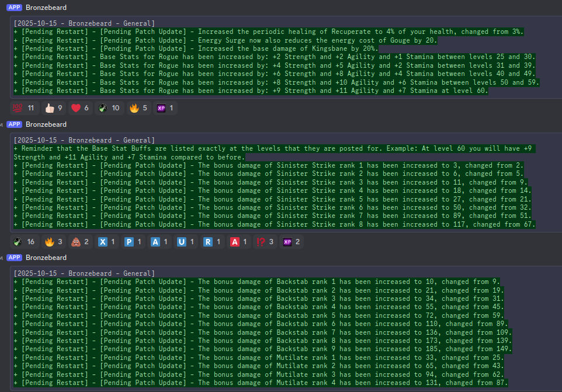Add a thumbs-up reaction showing 9
Viewport: 562px width, 392px height.
point(54,108)
